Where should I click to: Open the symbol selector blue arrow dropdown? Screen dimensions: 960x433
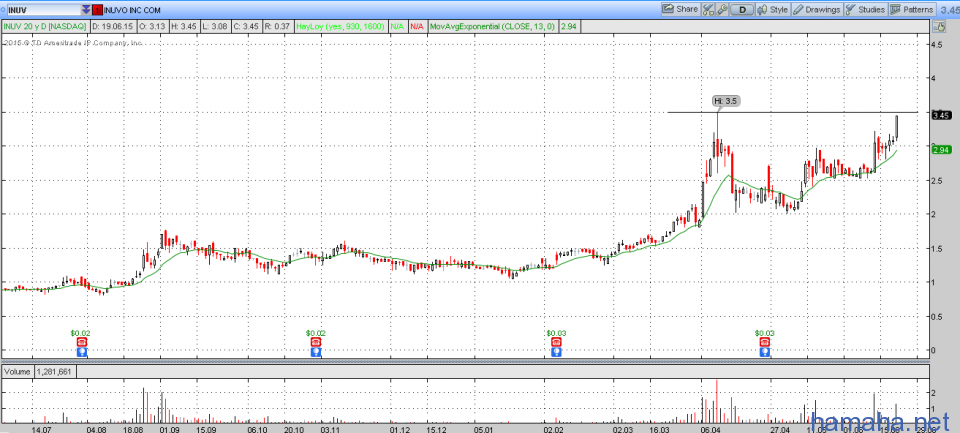[86, 10]
